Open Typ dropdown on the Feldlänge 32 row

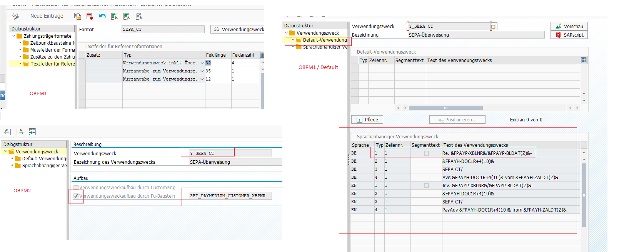pos(202,63)
